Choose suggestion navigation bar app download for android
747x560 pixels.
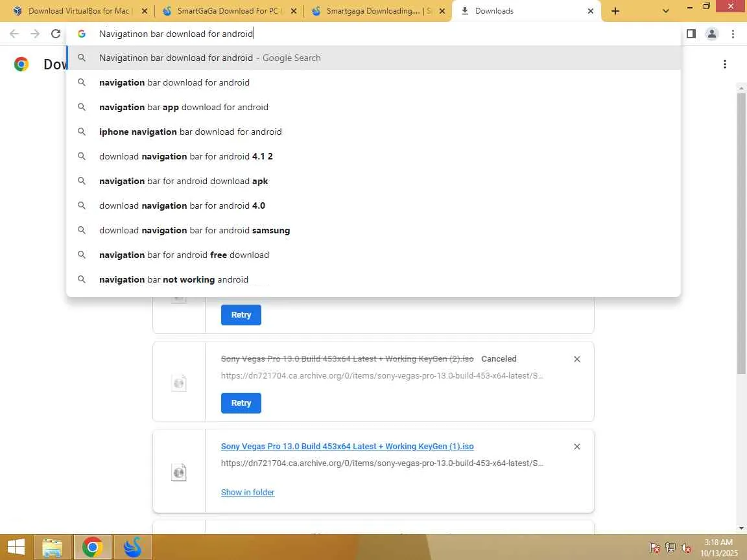point(373,108)
